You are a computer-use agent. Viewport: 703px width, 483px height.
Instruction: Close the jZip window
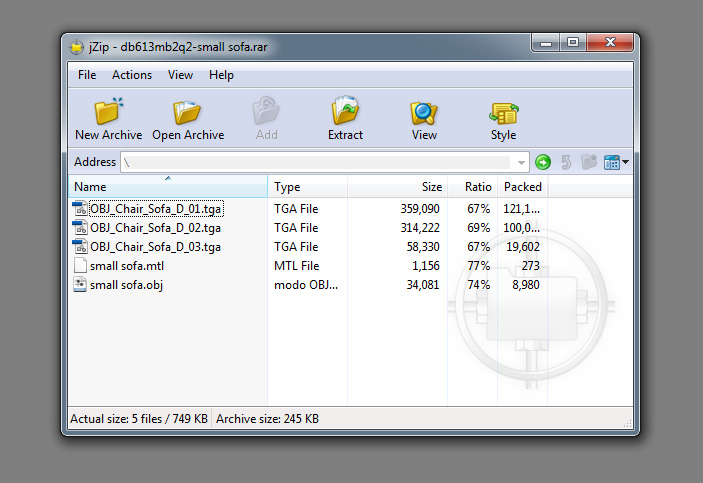(610, 43)
